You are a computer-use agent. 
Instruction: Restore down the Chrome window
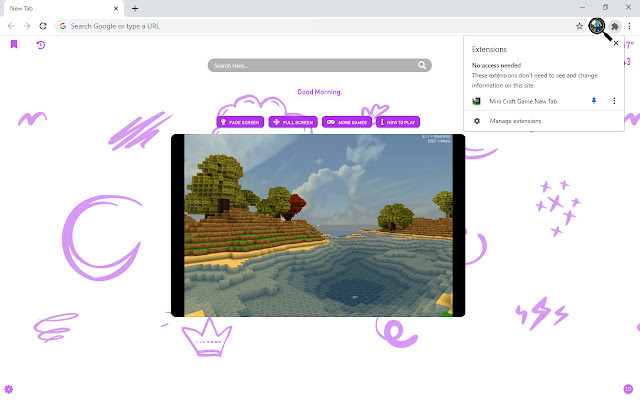605,7
